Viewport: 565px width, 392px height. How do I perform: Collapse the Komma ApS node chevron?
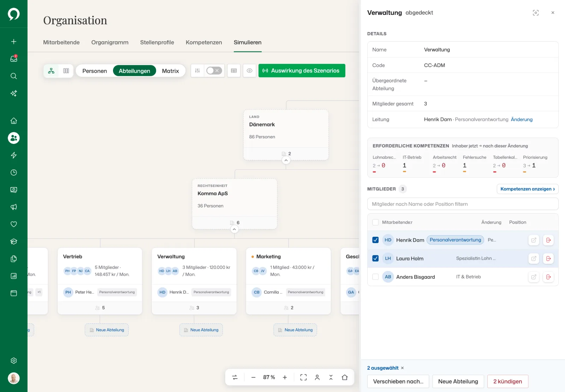[x=234, y=229]
